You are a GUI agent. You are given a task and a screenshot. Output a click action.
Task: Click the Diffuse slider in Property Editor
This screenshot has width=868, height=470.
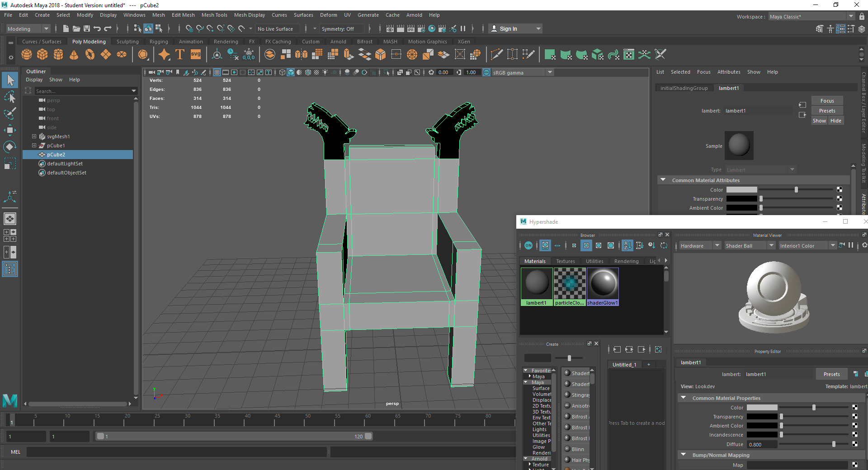tap(814, 444)
